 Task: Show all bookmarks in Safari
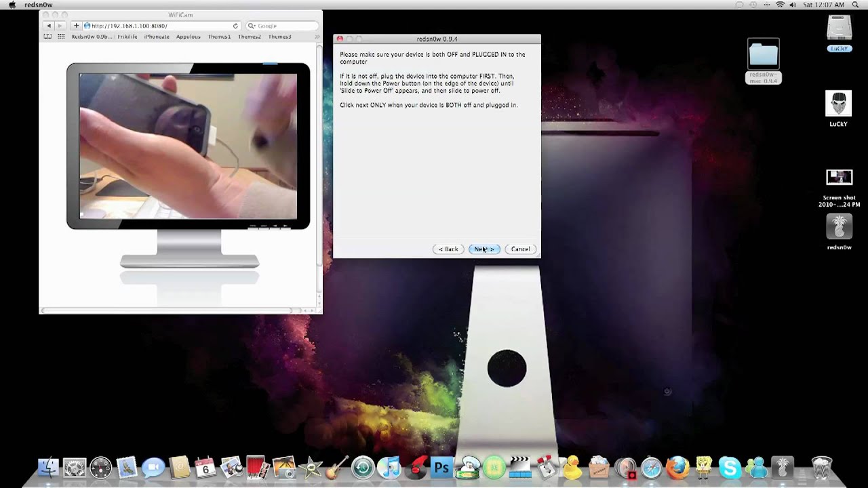48,37
